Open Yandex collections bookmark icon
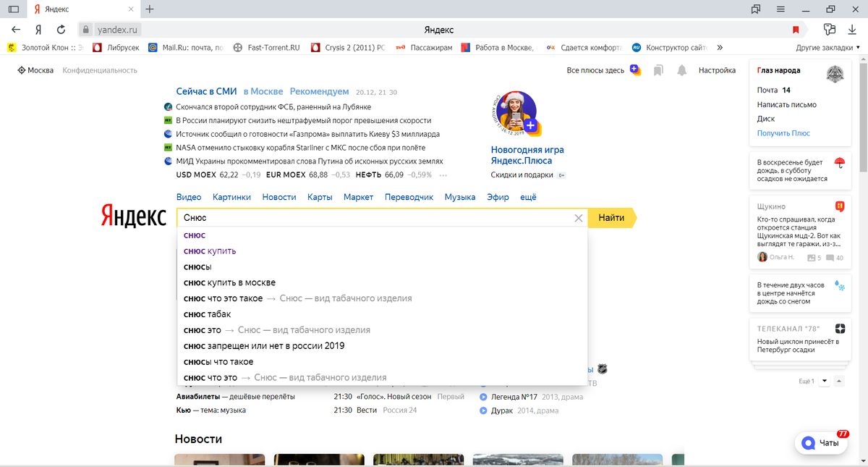Image resolution: width=868 pixels, height=467 pixels. tap(658, 70)
